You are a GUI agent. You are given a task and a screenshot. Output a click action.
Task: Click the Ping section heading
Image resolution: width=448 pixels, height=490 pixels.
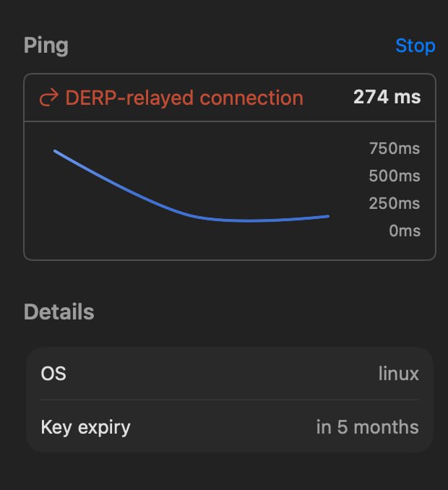(x=46, y=46)
